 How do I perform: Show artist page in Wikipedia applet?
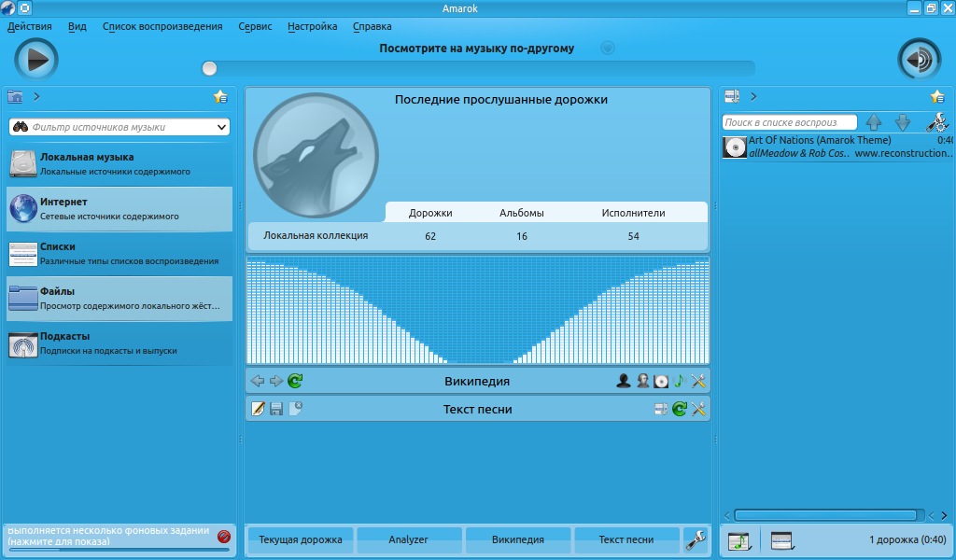tap(623, 381)
